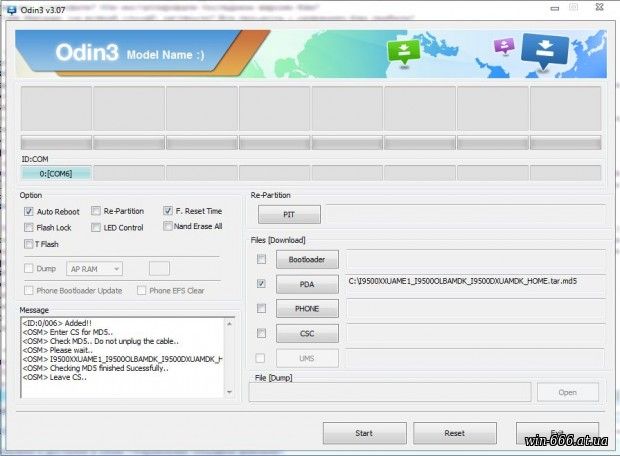620x456 pixels.
Task: Click the PHONE file button
Action: point(307,308)
